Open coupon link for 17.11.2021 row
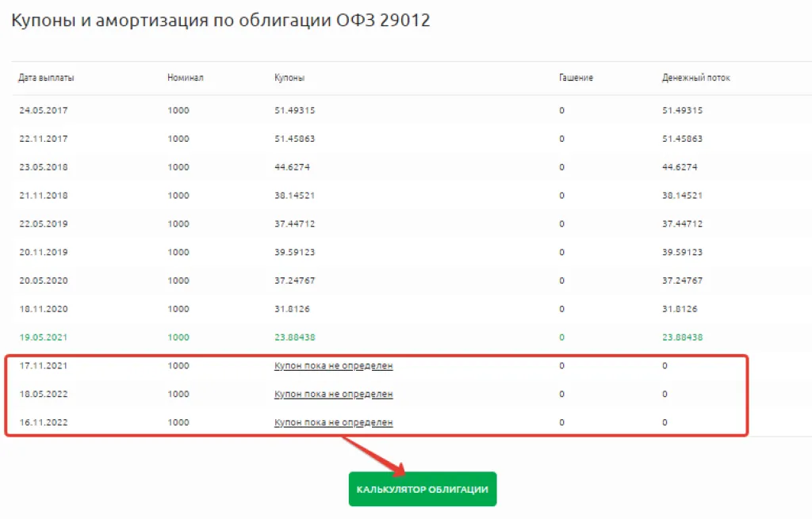 click(333, 365)
